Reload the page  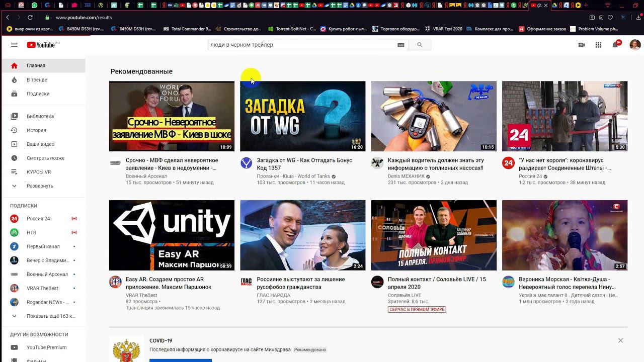coord(30,17)
